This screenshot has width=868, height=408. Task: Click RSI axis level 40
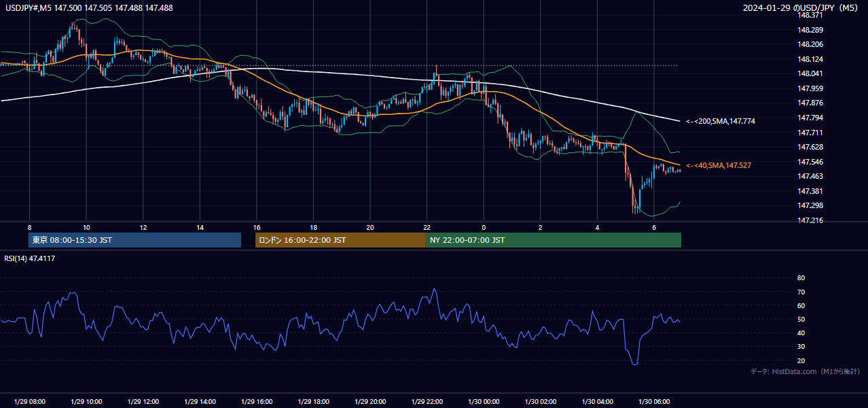click(801, 333)
